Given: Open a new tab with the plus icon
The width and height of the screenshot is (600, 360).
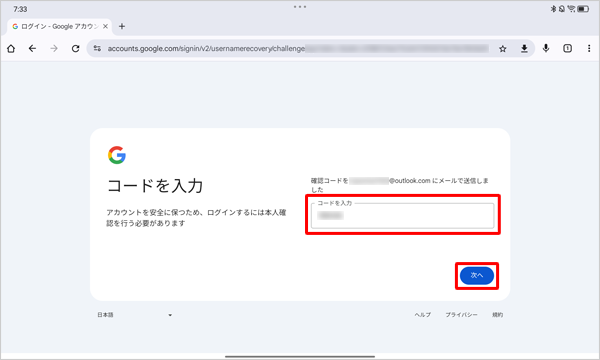Looking at the screenshot, I should [x=122, y=26].
